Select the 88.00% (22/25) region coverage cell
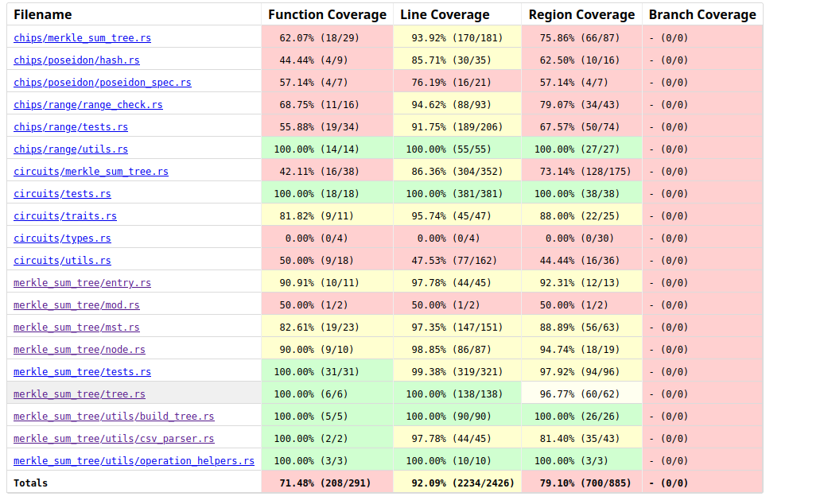 (582, 216)
